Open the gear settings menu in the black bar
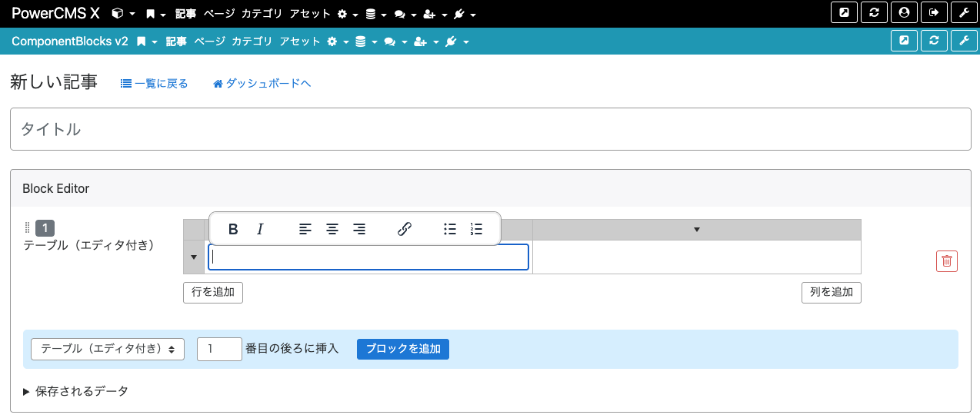The image size is (980, 418). [x=348, y=14]
